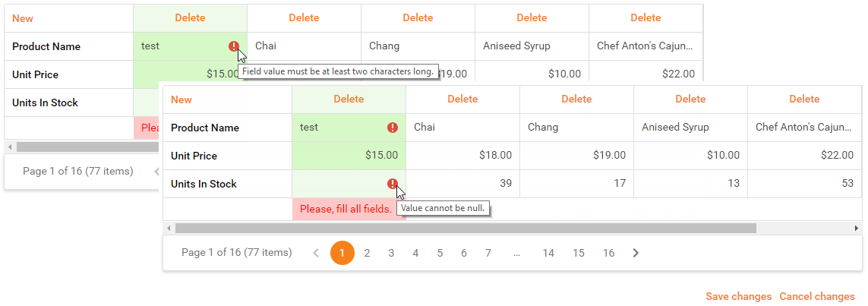This screenshot has width=868, height=306.
Task: Go to previous page using front grid pager arrow
Action: [x=316, y=253]
